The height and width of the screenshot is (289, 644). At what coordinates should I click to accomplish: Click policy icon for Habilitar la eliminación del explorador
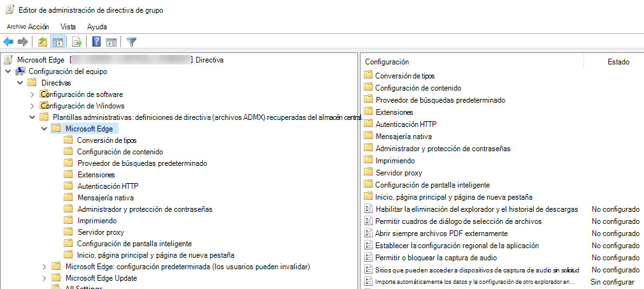pyautogui.click(x=368, y=209)
